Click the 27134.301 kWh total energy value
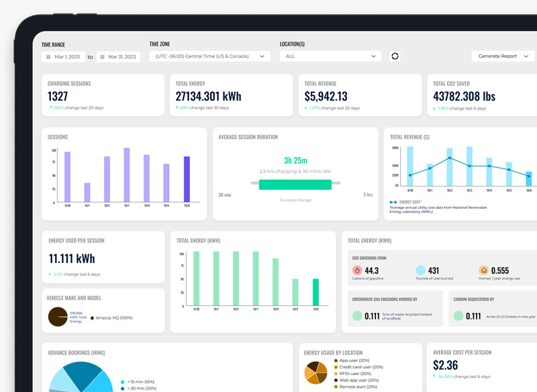 [208, 96]
